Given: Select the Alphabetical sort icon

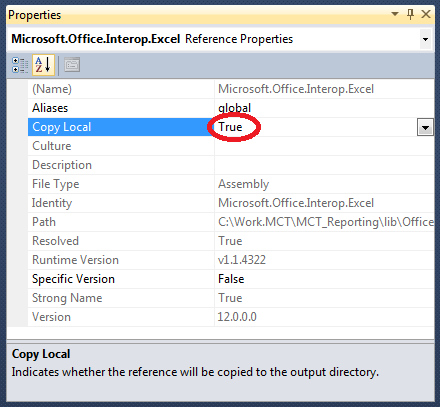Looking at the screenshot, I should [43, 65].
